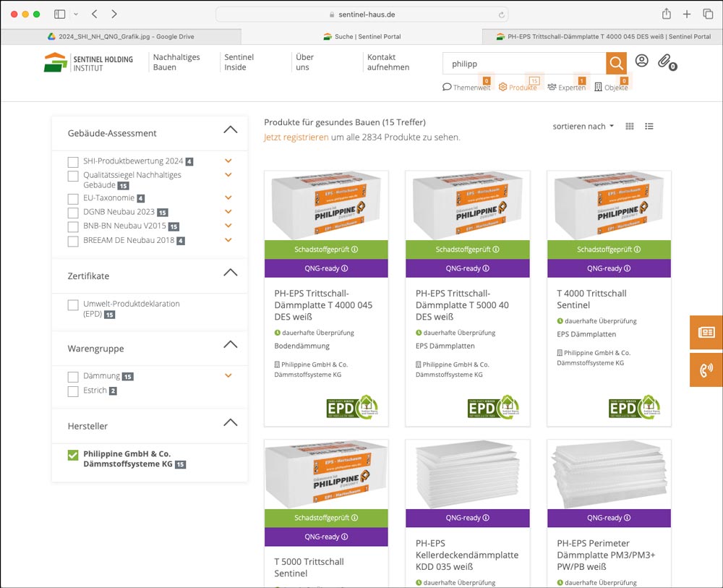Switch to grid view of products
Viewport: 723px width, 588px height.
point(630,127)
